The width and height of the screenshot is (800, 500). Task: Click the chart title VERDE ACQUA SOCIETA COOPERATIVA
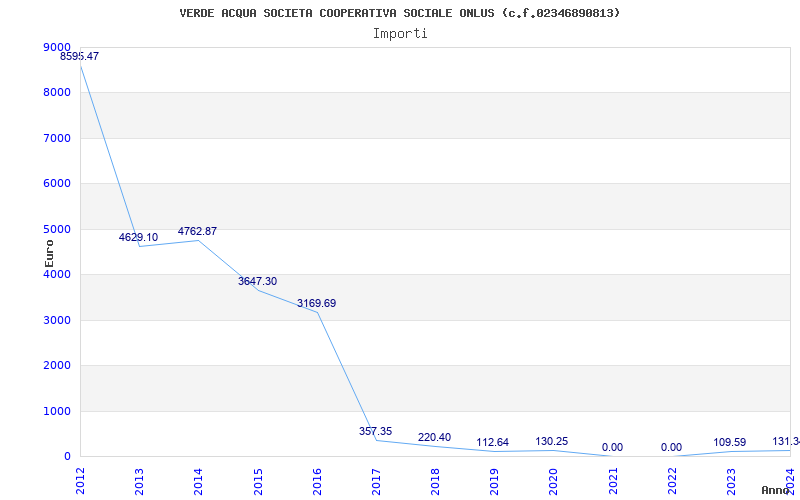coord(399,13)
